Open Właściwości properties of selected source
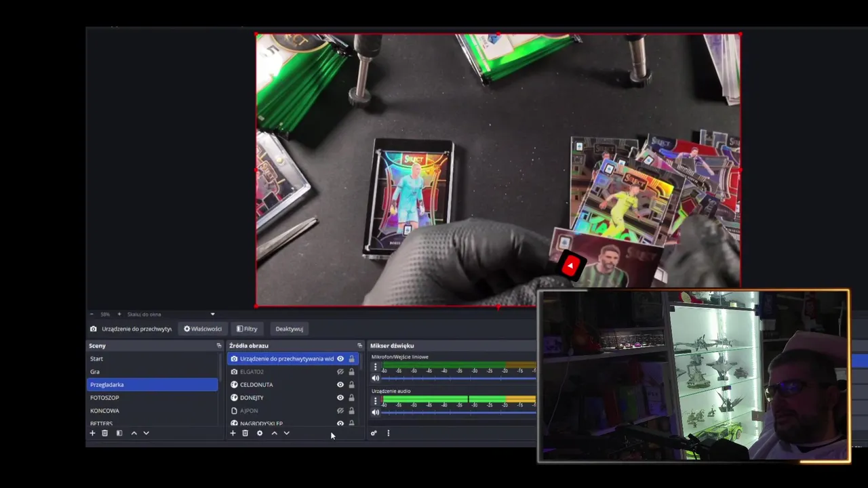This screenshot has height=488, width=868. (203, 329)
